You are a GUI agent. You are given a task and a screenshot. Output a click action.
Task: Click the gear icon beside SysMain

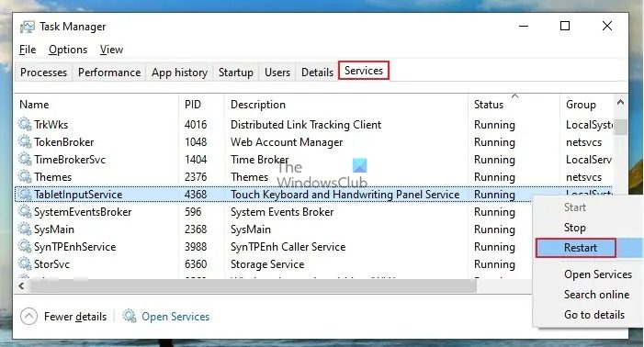coord(25,229)
